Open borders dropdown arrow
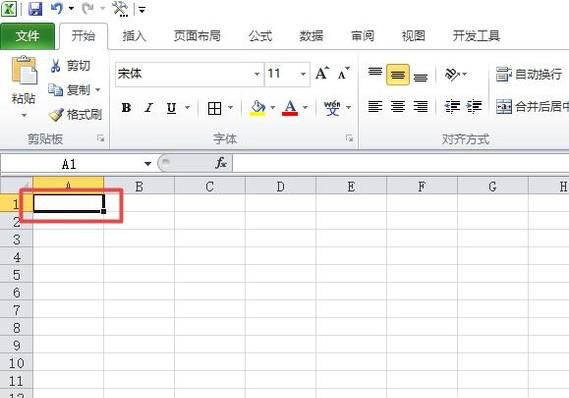Image resolution: width=569 pixels, height=398 pixels. click(x=230, y=107)
